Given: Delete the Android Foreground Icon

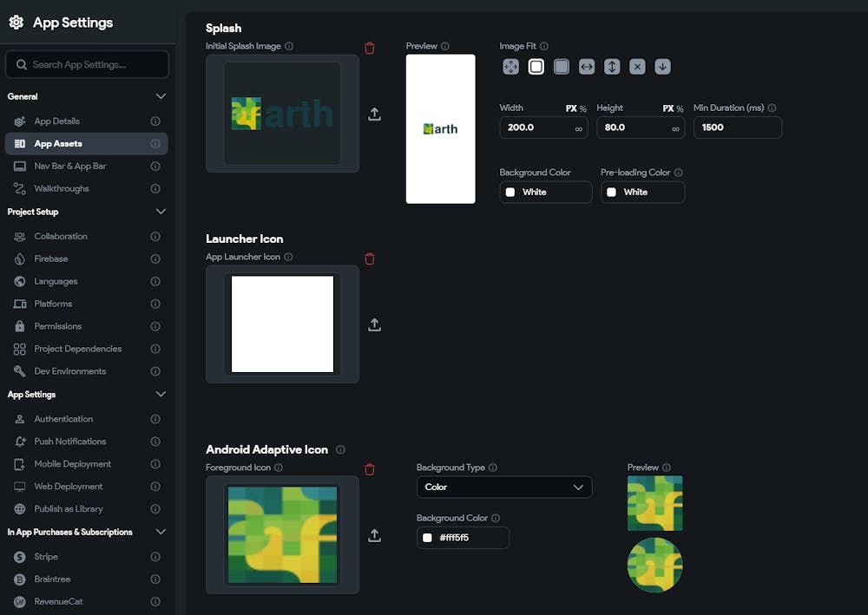Looking at the screenshot, I should click(x=370, y=469).
